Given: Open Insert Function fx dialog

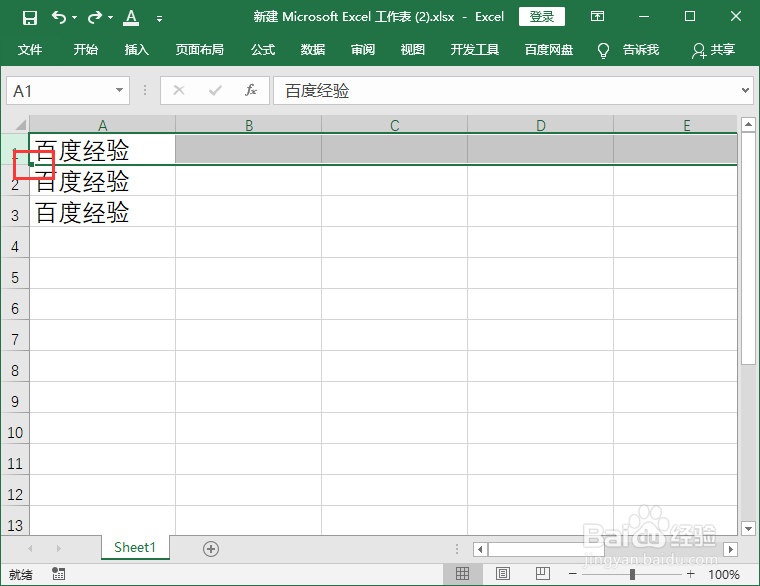Looking at the screenshot, I should tap(251, 90).
